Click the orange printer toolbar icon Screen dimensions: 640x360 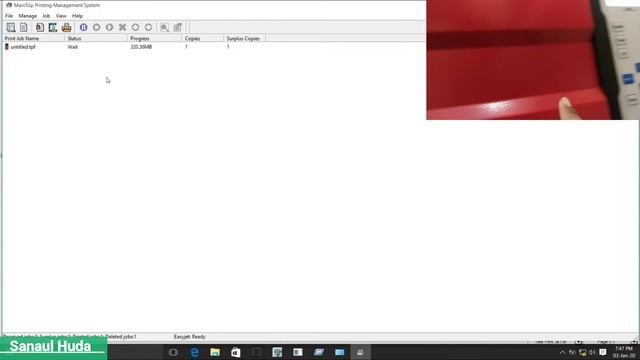point(67,27)
